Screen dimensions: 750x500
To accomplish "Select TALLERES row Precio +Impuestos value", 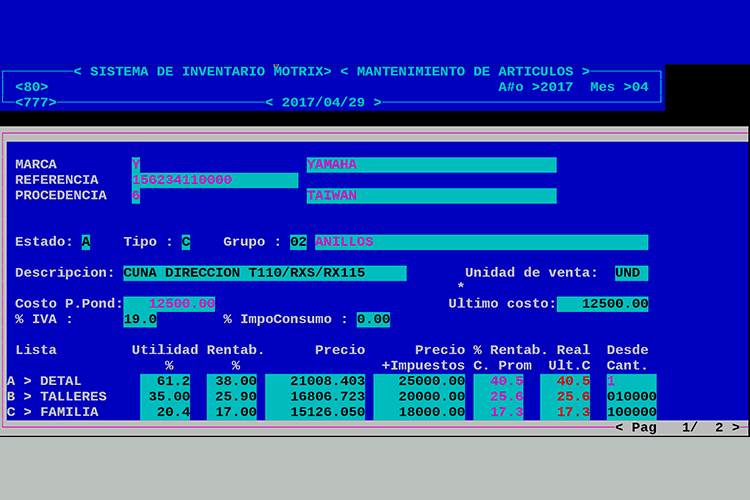I will (x=419, y=397).
